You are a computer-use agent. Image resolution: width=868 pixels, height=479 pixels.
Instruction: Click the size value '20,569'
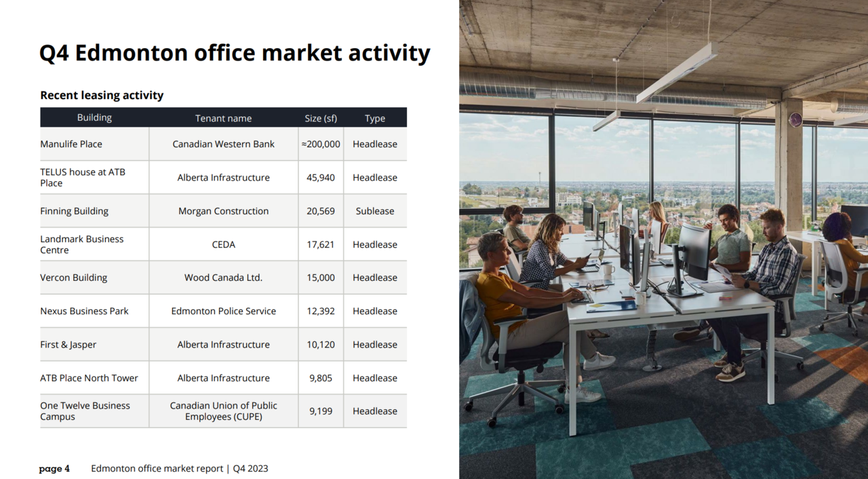coord(321,211)
